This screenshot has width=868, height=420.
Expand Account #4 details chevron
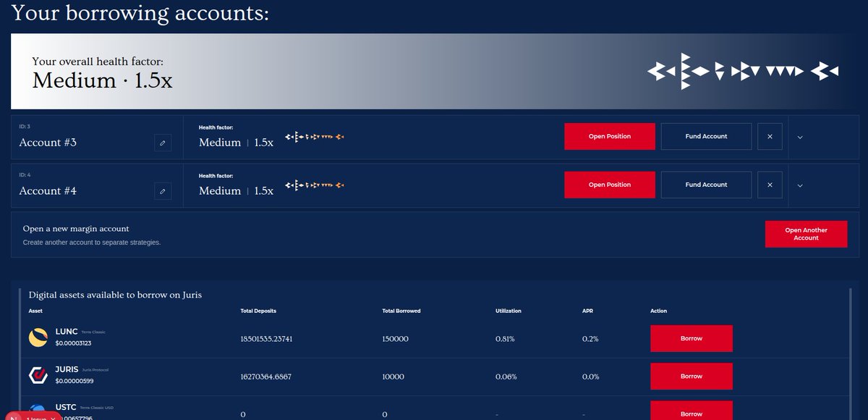800,185
